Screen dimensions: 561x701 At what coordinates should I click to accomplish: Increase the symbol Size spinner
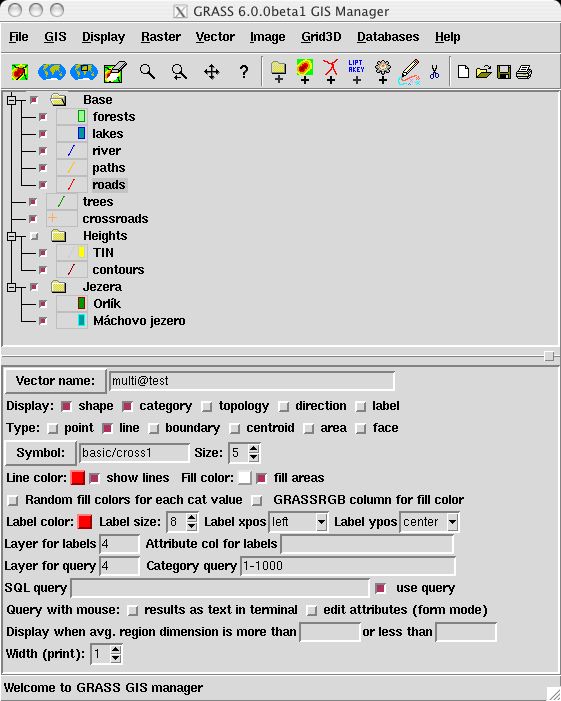point(253,448)
